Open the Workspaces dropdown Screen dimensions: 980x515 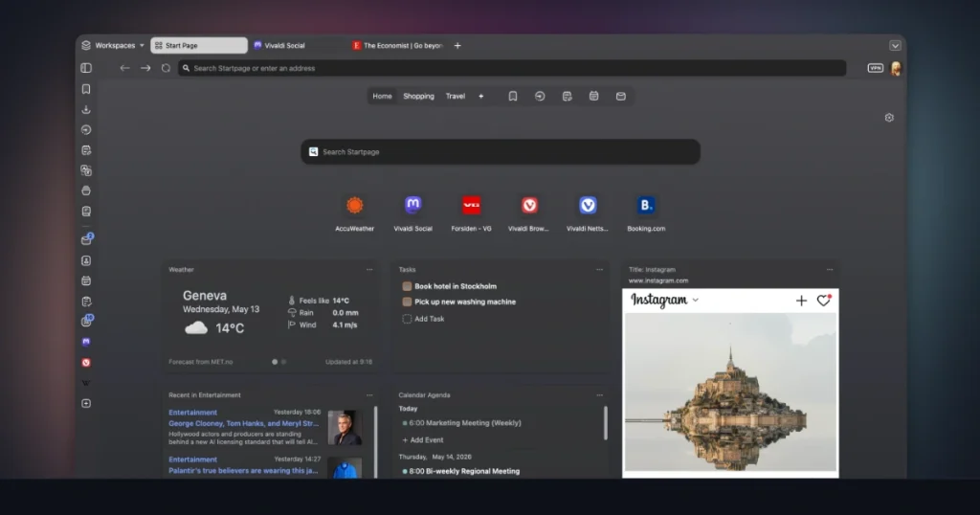click(x=113, y=46)
